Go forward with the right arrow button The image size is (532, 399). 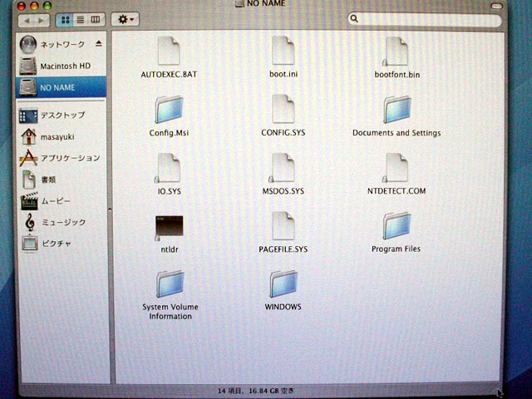pyautogui.click(x=42, y=18)
